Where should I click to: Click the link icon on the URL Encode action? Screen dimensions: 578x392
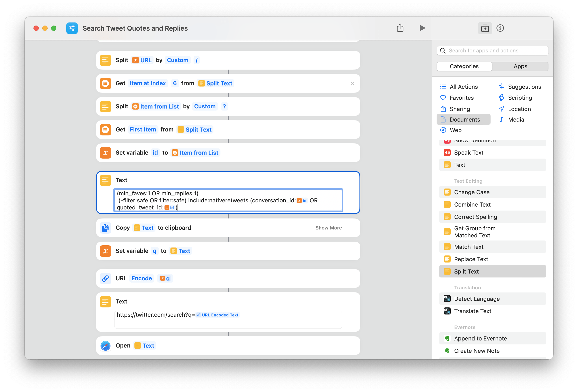tap(106, 278)
